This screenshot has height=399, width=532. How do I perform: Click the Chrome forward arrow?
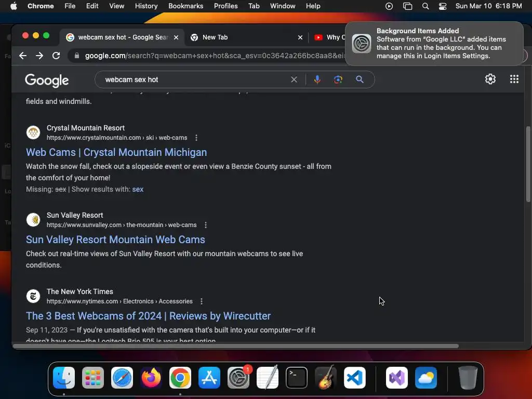click(x=39, y=56)
